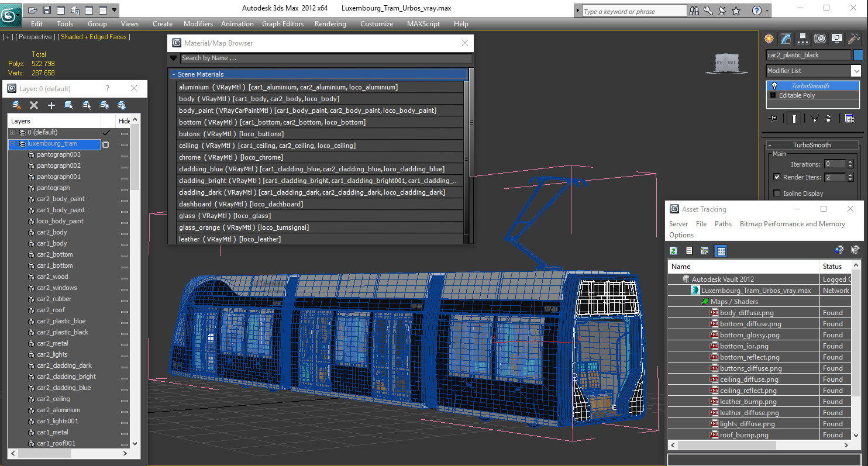Click the Highlight Selected Objects' Layers icon
Viewport: 868px width, 466px height.
87,105
